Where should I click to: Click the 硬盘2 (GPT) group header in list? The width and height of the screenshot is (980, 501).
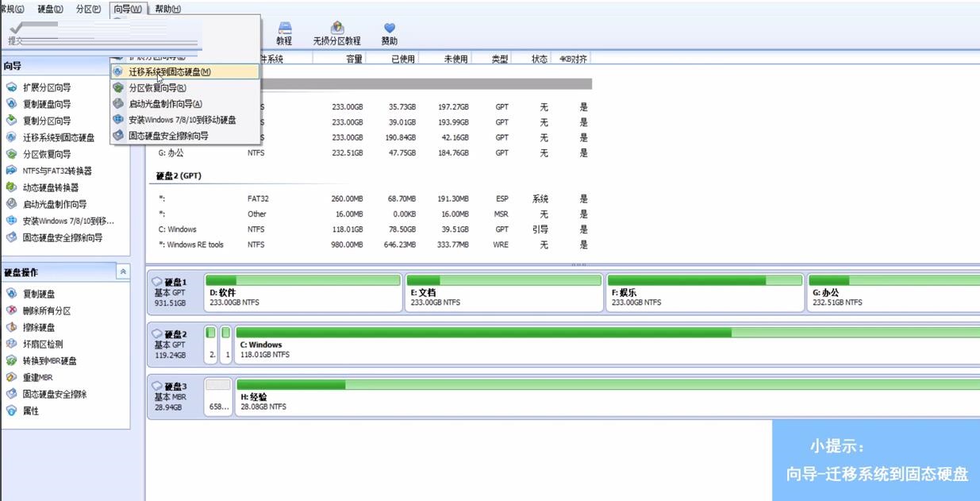179,175
